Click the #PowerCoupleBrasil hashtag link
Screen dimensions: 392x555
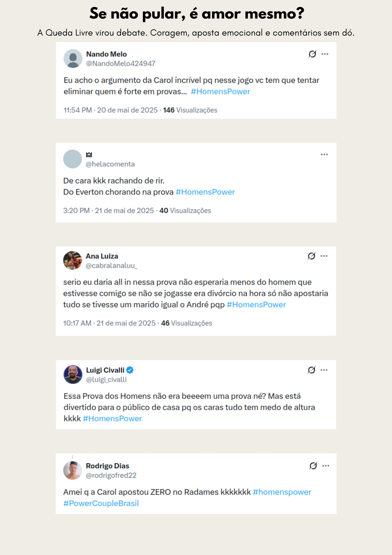(x=101, y=503)
